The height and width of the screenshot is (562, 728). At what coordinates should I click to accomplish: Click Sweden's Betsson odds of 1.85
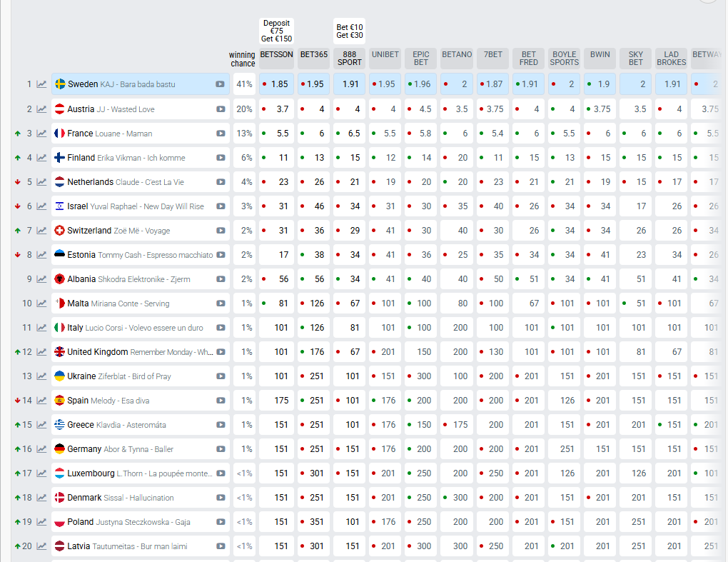click(x=277, y=84)
